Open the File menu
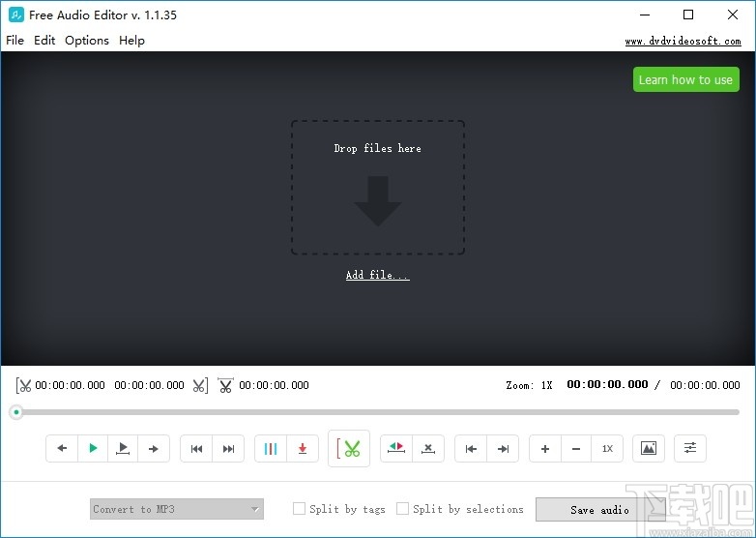Screen dimensions: 756x538 click(15, 40)
